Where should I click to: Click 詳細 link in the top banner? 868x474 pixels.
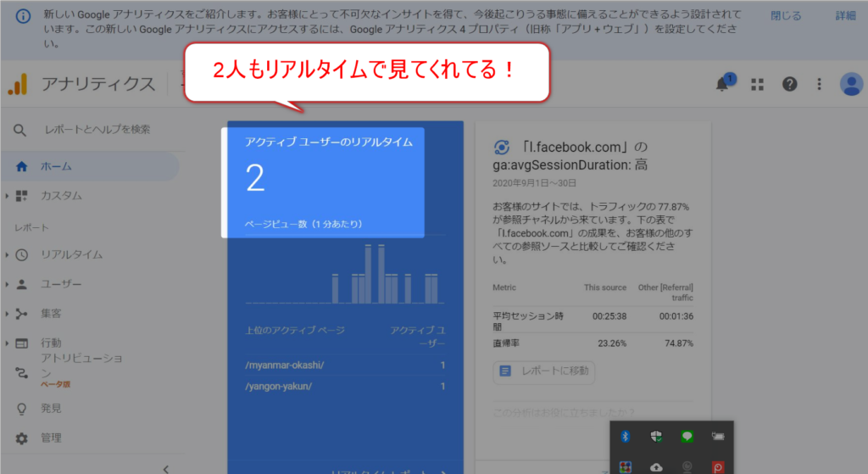845,16
